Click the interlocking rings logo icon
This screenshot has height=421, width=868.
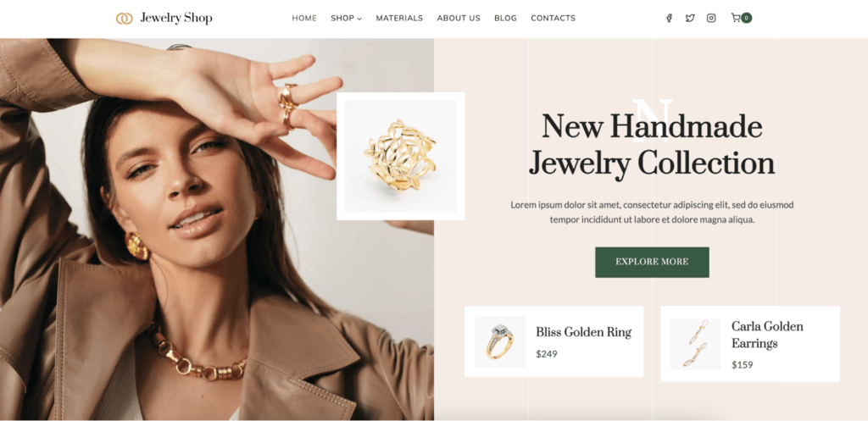[x=125, y=19]
